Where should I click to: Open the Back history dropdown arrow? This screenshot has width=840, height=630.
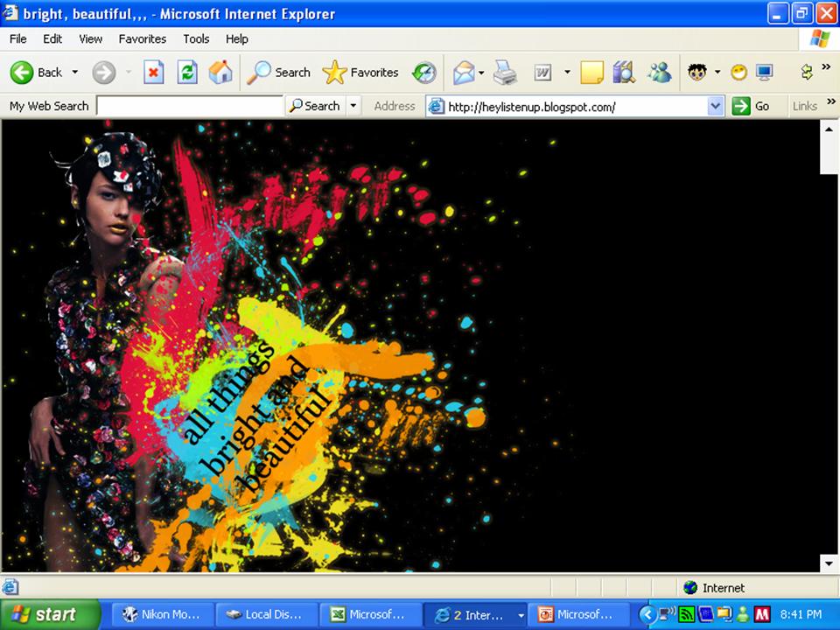tap(75, 73)
